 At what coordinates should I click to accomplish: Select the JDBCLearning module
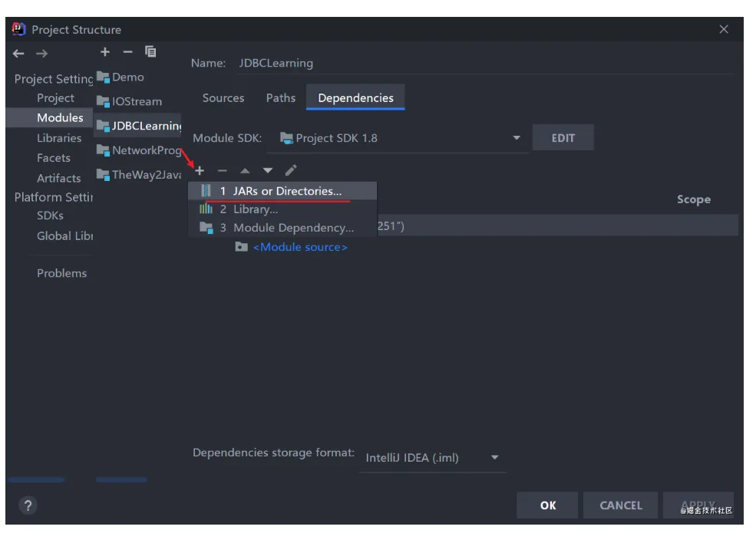pyautogui.click(x=137, y=126)
